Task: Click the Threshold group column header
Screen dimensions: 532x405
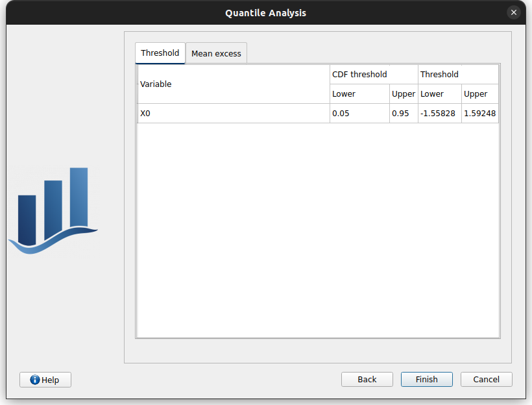Action: [x=458, y=74]
